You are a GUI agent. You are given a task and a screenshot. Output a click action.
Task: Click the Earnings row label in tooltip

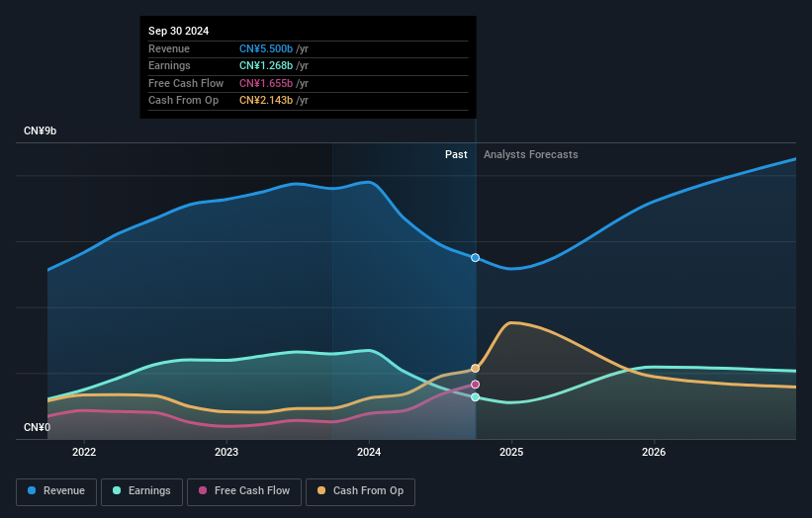(x=169, y=65)
